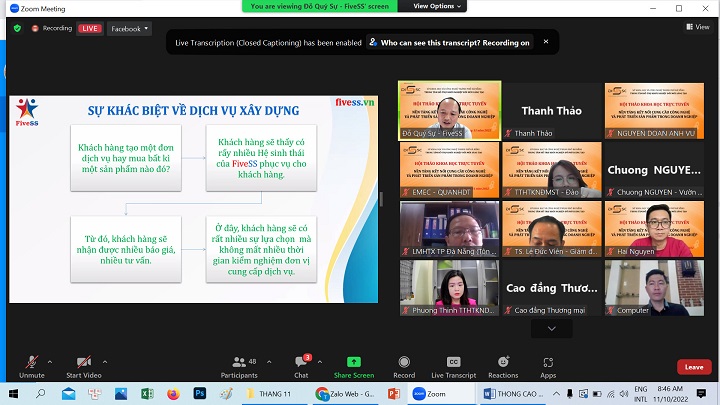Start Video in the Zoom toolbar
Viewport: 720px width, 405px height.
point(84,366)
